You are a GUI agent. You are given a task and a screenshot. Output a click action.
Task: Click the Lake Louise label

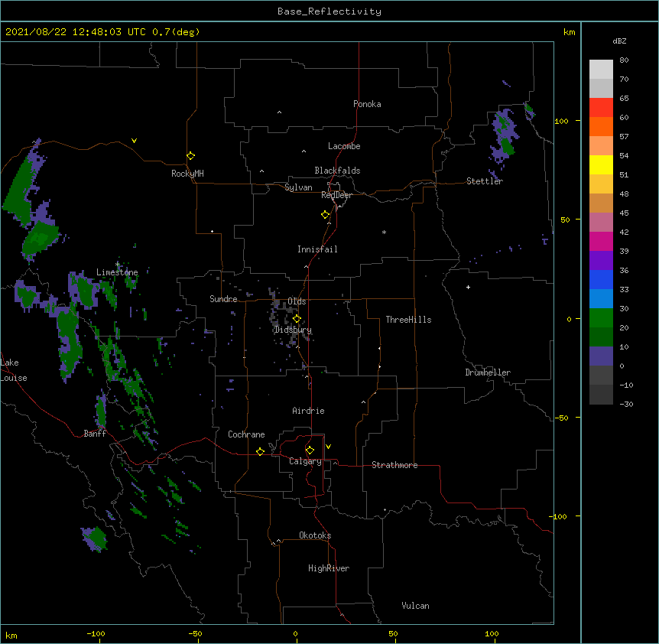click(x=13, y=370)
